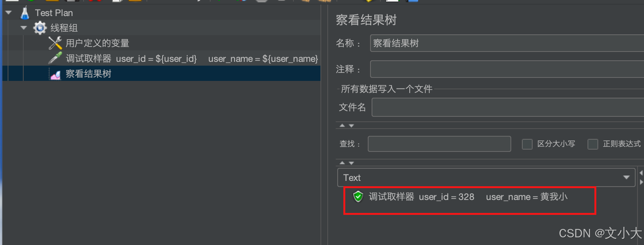Click the 注释 comment field
Viewport: 644px width, 245px height.
[x=507, y=69]
